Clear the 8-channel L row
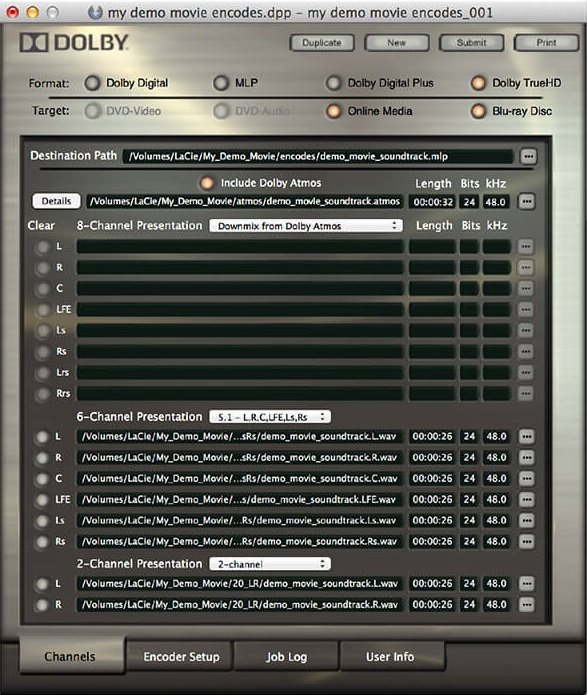Viewport: 587px width, 695px height. coord(43,247)
